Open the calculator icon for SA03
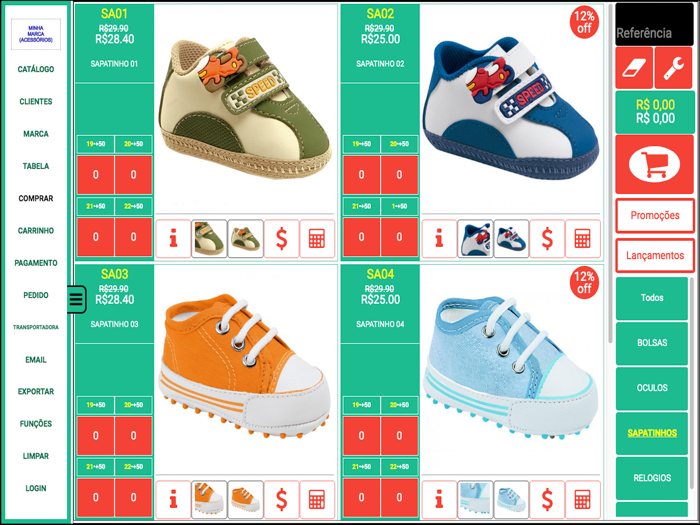The height and width of the screenshot is (525, 700). (317, 500)
